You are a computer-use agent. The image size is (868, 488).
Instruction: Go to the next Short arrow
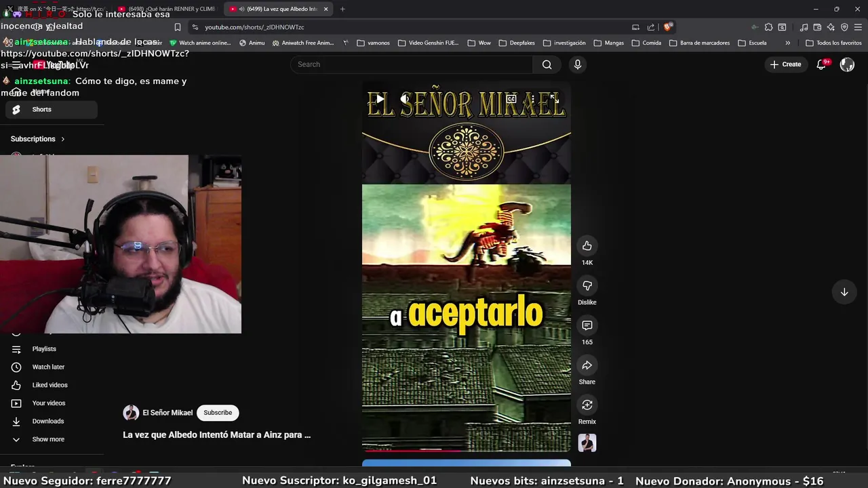point(844,292)
